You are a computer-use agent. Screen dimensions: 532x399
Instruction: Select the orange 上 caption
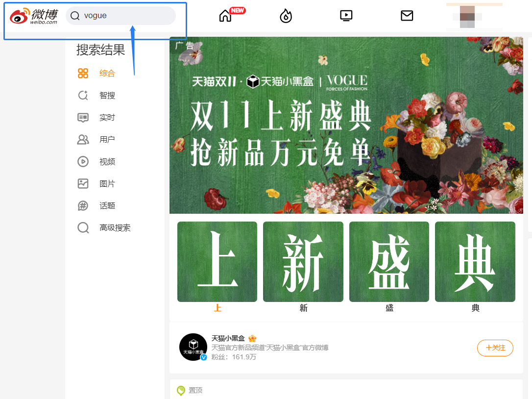218,308
